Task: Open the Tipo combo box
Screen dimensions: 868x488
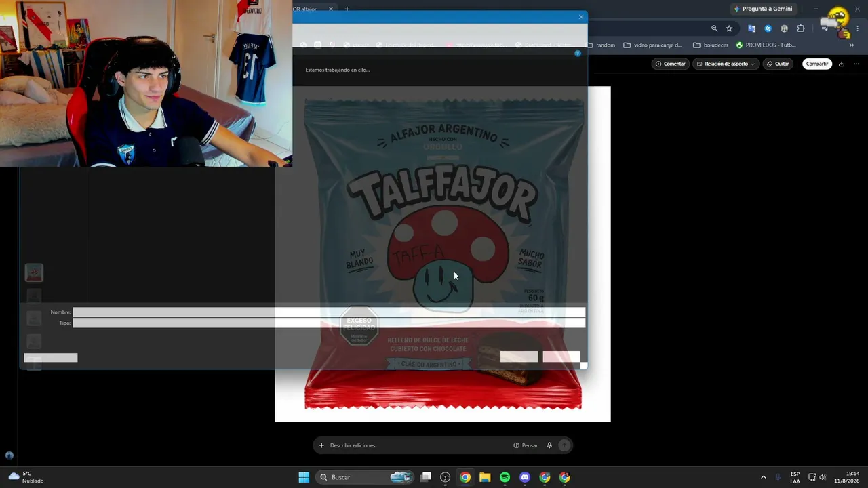Action: click(329, 323)
